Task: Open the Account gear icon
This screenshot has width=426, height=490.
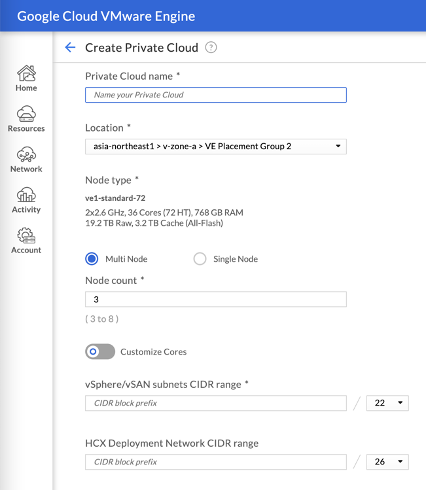Action: point(26,235)
